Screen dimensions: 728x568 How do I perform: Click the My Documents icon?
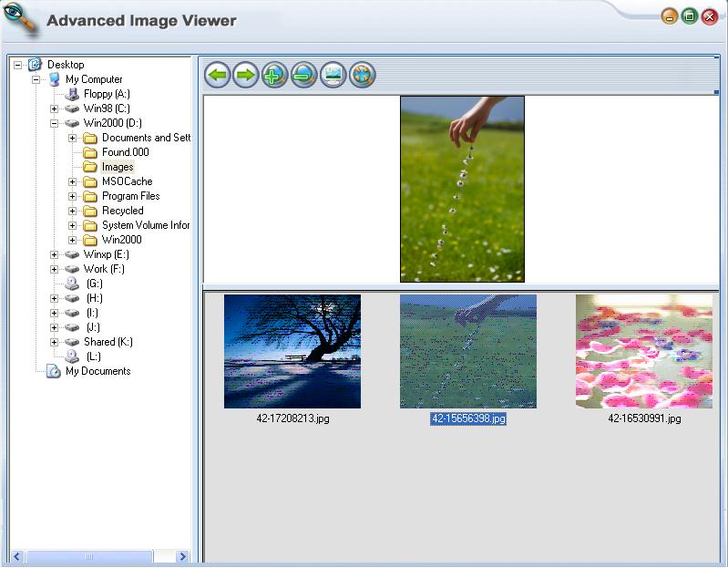(x=54, y=371)
